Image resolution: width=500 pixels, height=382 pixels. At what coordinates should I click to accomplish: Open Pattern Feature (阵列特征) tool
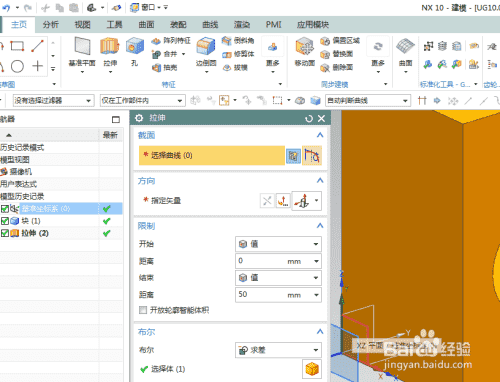point(170,41)
